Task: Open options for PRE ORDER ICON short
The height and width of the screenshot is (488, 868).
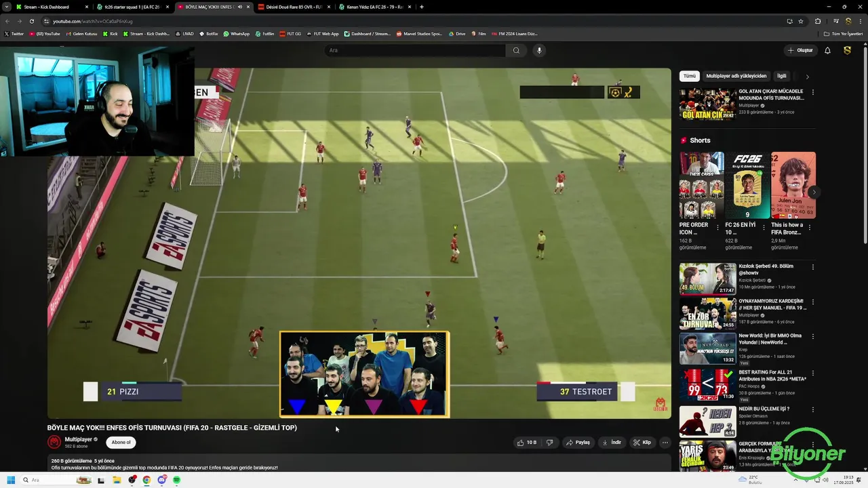Action: tap(717, 228)
